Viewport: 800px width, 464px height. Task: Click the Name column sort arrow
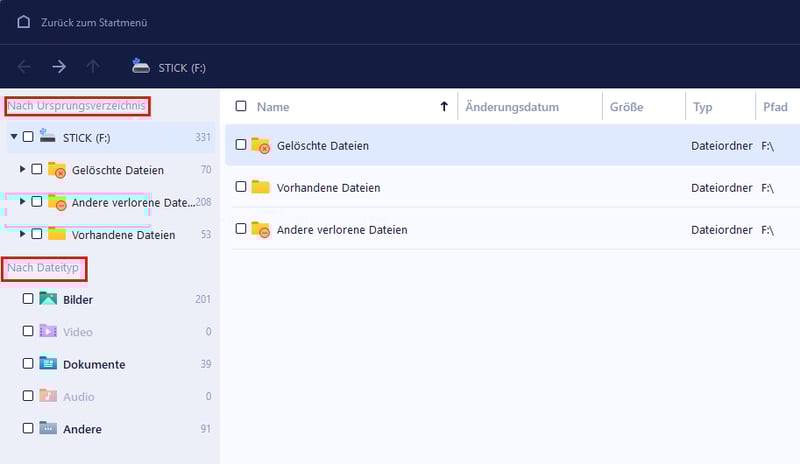click(444, 106)
